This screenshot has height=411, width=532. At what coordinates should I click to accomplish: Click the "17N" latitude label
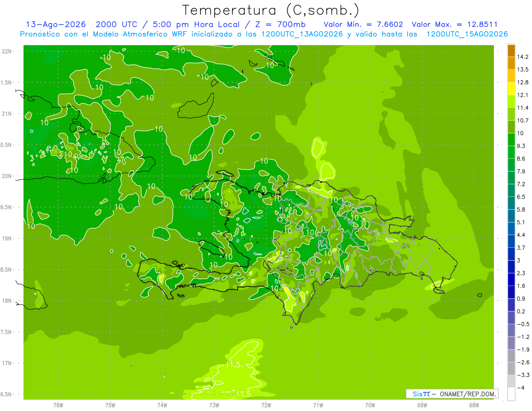[x=7, y=363]
